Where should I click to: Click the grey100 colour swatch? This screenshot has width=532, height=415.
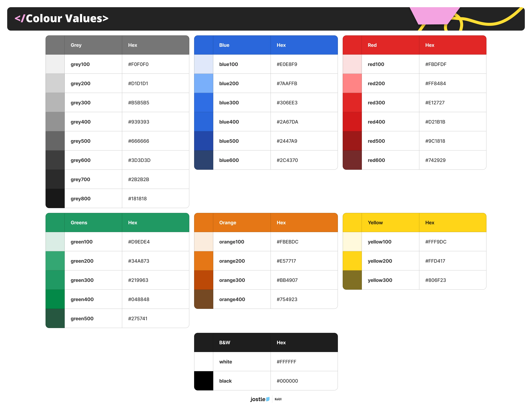(x=55, y=64)
